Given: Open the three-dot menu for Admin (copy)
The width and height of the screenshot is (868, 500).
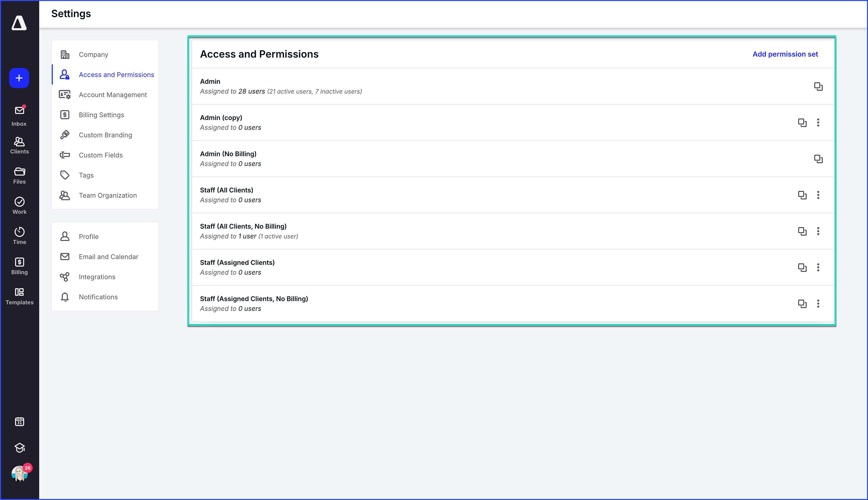Looking at the screenshot, I should pyautogui.click(x=818, y=122).
